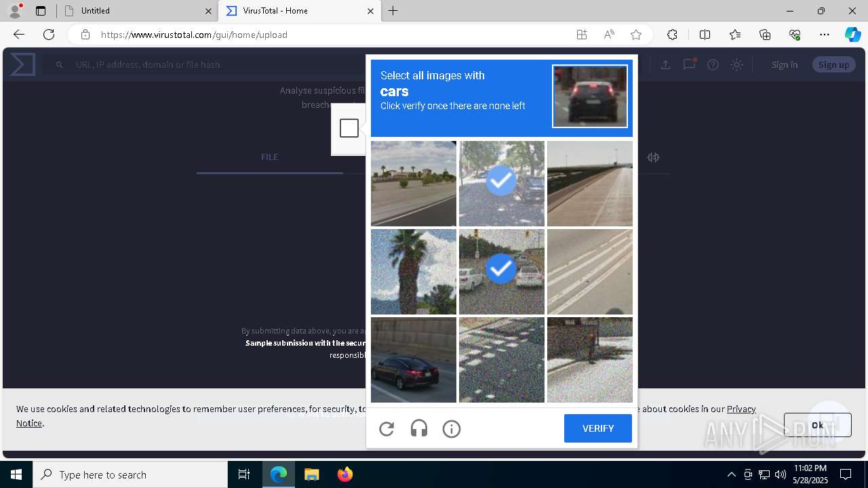Deselect the checked parked-cars street tile
This screenshot has width=868, height=488.
502,184
